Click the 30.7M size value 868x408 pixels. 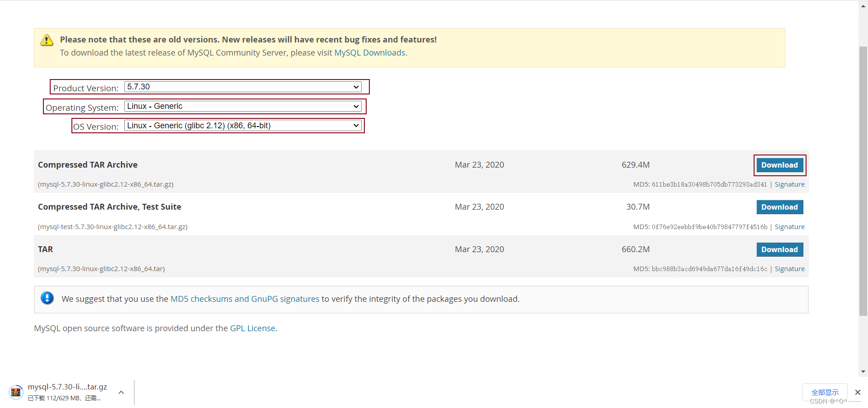[638, 207]
